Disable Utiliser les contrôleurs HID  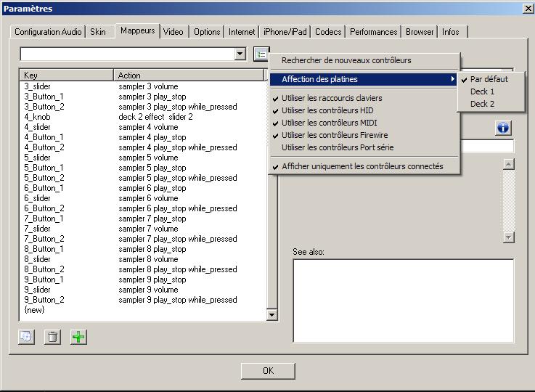pos(327,110)
